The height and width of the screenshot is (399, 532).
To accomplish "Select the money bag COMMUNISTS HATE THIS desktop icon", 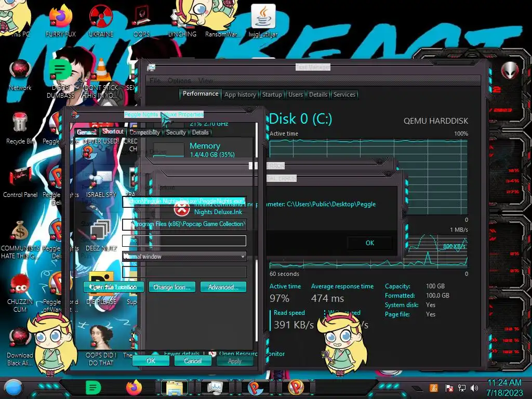I will [x=20, y=240].
